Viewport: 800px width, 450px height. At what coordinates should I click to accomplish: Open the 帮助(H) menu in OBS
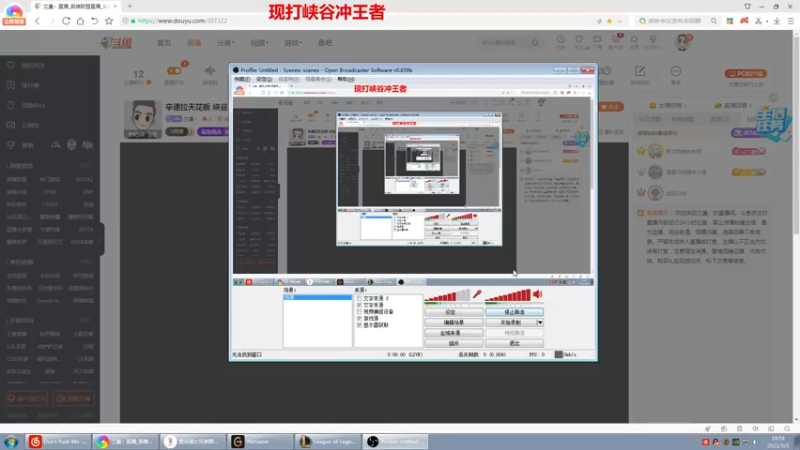(345, 79)
